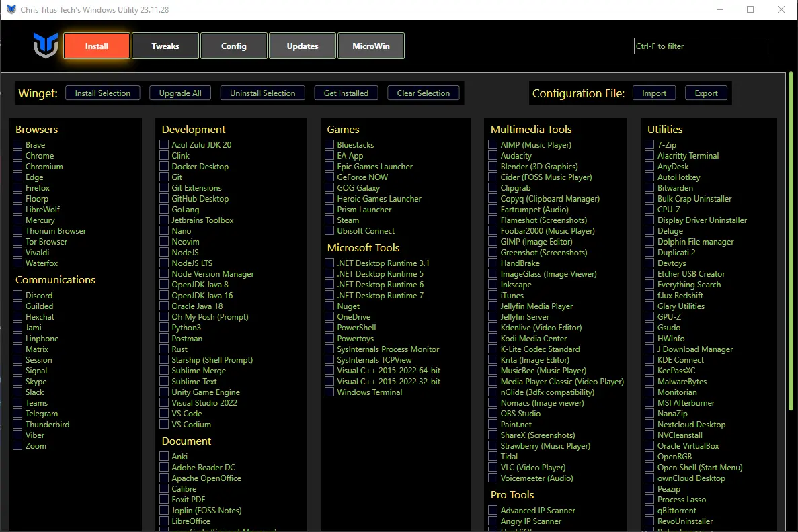Open the MicroWin tab
This screenshot has height=532, width=798.
[371, 46]
